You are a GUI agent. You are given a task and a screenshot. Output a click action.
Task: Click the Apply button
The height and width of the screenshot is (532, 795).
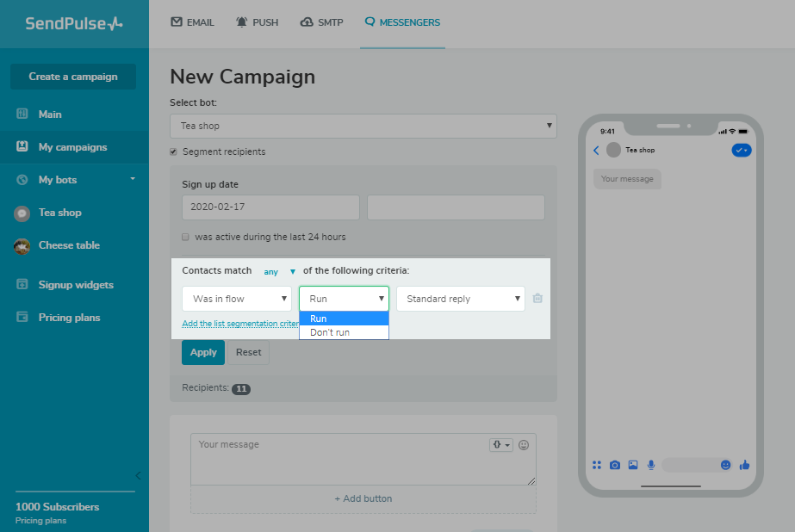pos(203,352)
